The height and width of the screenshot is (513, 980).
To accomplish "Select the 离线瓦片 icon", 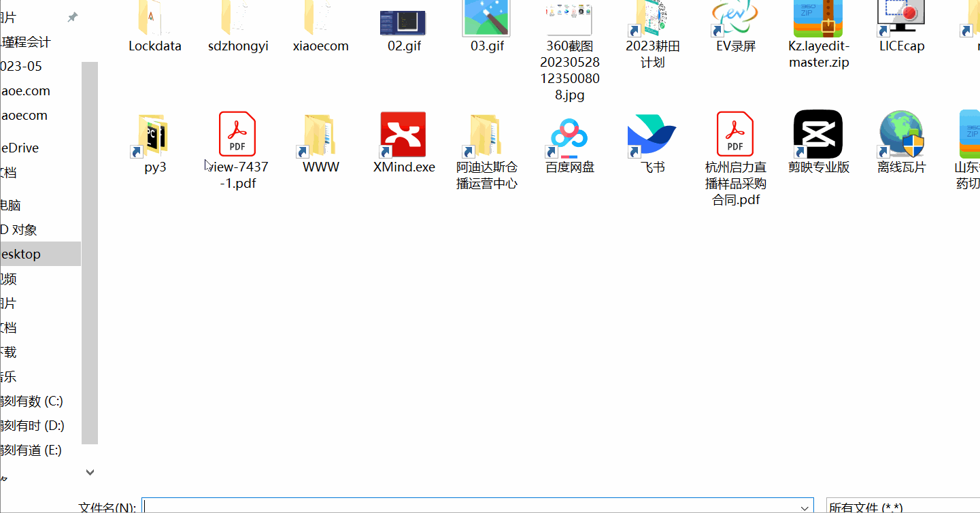I will [901, 133].
